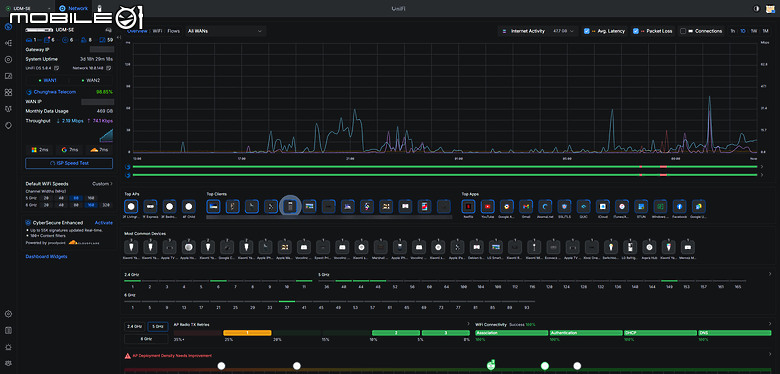The image size is (780, 374).
Task: Click 5 GHz channel 149 indicator
Action: (x=669, y=284)
